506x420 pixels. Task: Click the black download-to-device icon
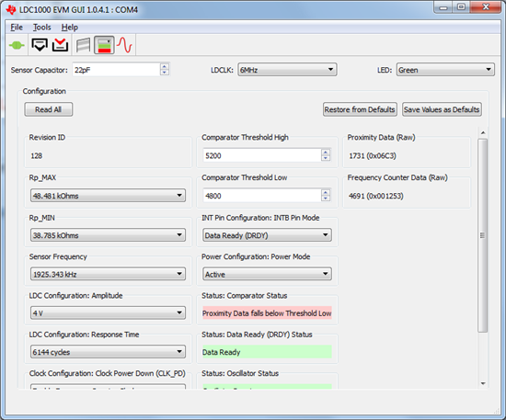pos(40,45)
